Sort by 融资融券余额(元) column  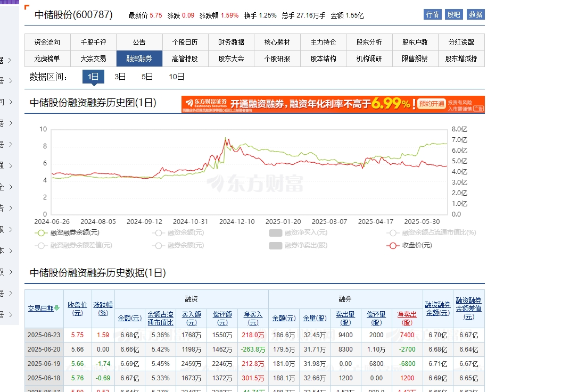click(x=438, y=308)
